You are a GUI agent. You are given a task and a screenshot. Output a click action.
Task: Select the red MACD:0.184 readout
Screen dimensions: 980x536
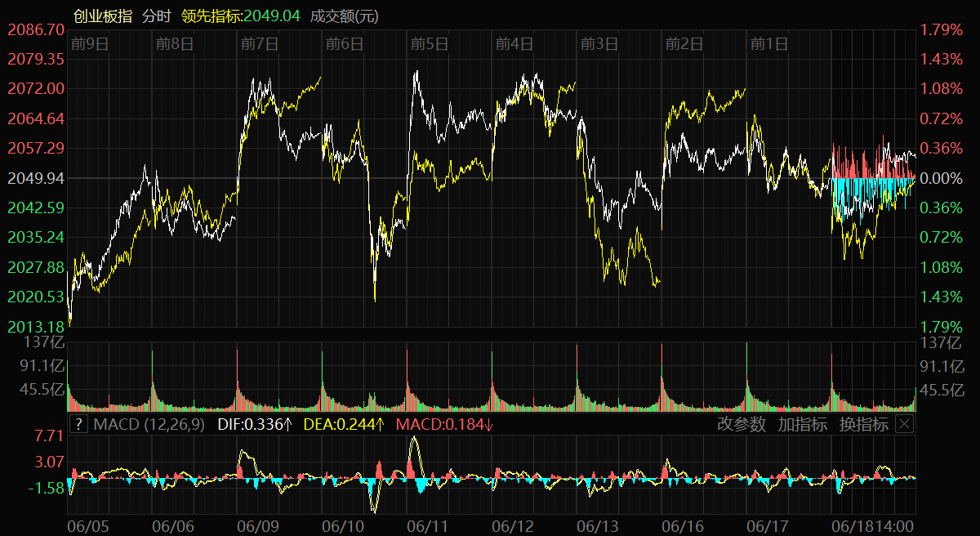pos(444,424)
